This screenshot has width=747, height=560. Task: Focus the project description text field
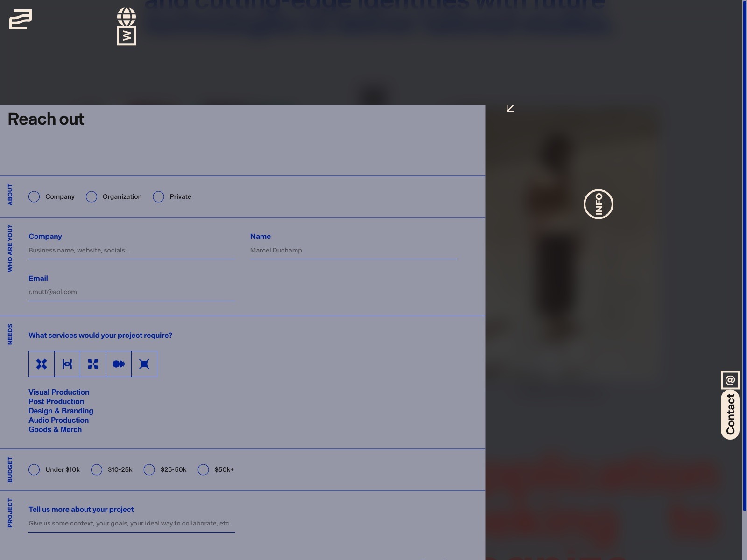coord(132,524)
